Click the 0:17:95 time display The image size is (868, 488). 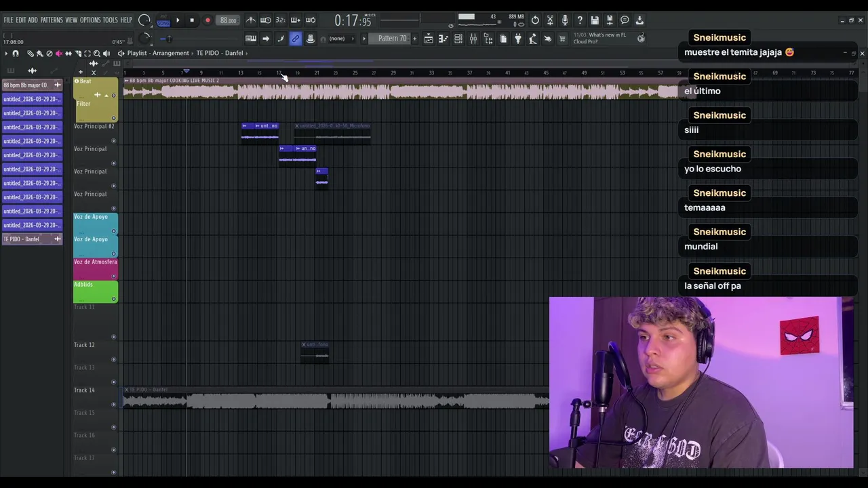point(353,20)
